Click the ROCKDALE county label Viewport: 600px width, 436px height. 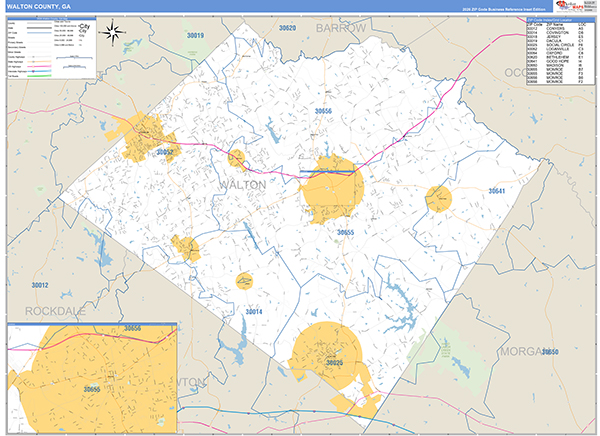pyautogui.click(x=55, y=311)
